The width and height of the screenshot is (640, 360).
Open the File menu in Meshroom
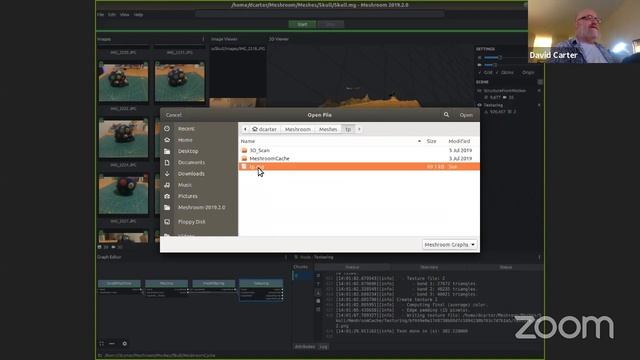(100, 15)
